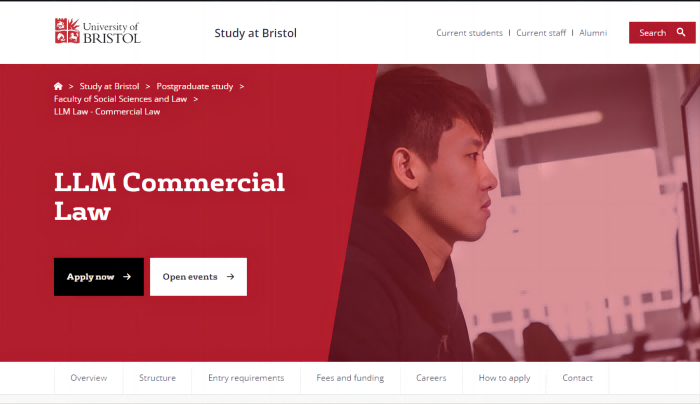Screen dimensions: 700x404
Task: Click the magnifying glass search icon
Action: tap(681, 32)
